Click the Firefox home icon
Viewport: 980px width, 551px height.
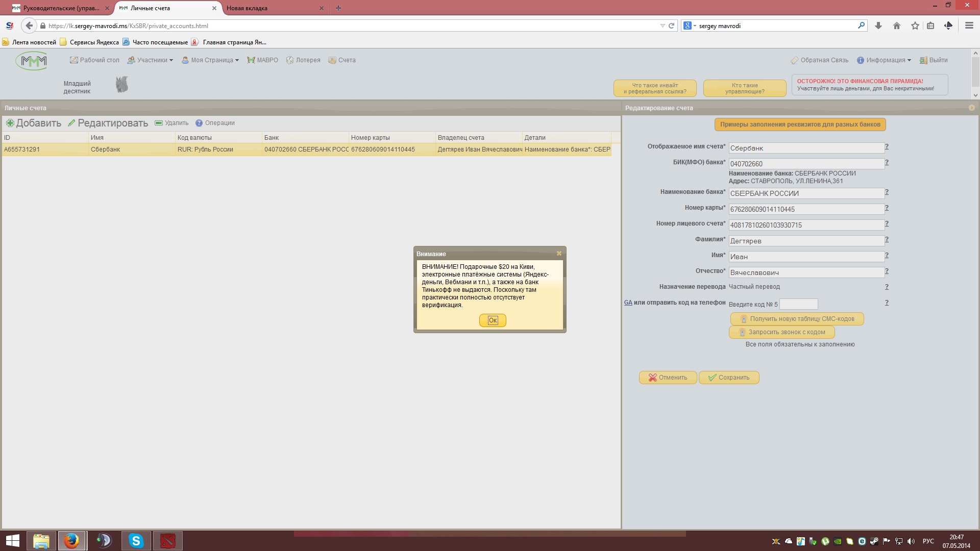click(x=896, y=26)
